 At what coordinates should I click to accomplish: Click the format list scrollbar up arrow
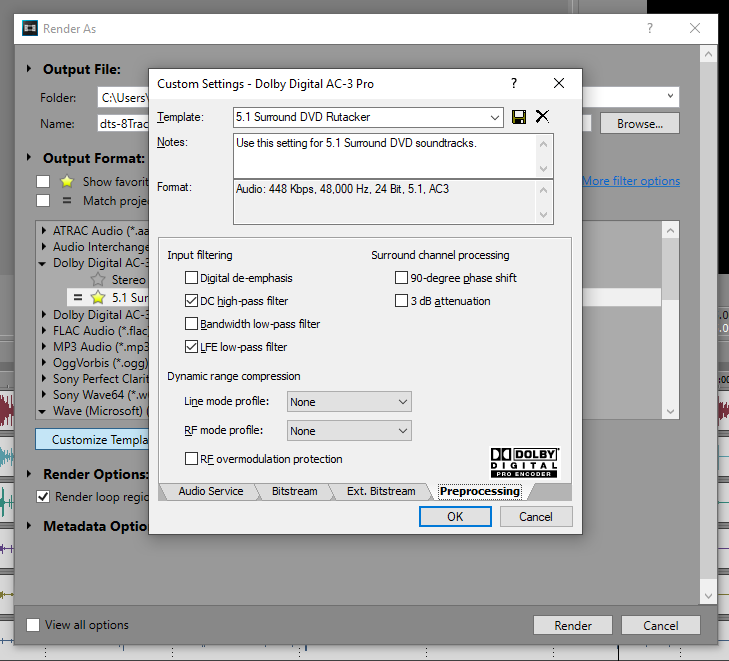coord(670,231)
